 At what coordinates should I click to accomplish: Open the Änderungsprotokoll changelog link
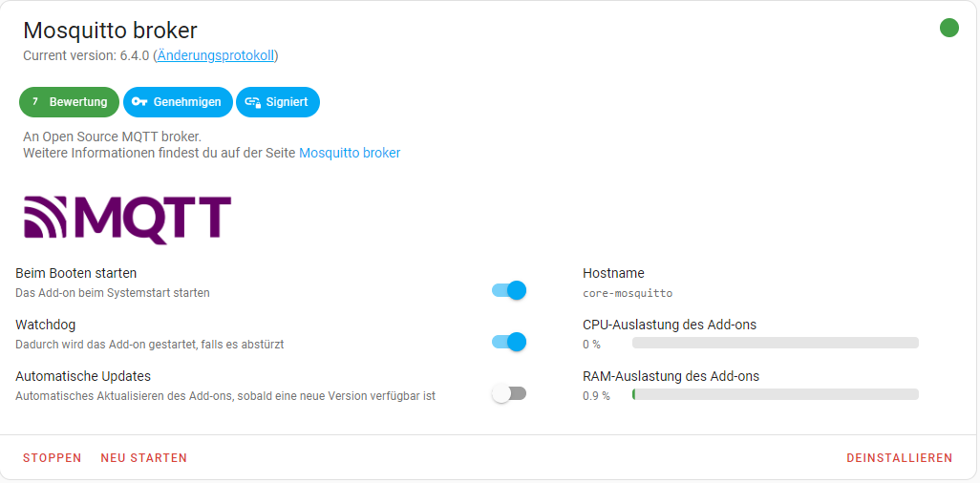[216, 55]
